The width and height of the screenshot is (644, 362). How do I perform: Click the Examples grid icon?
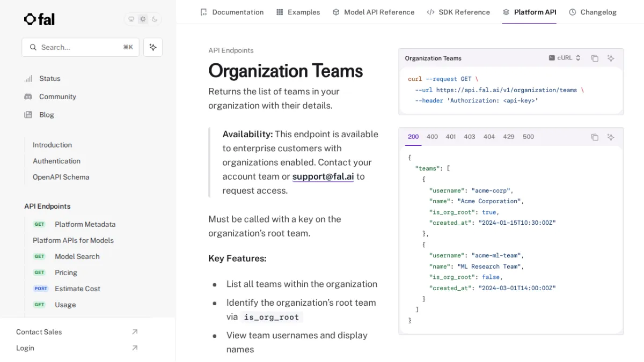tap(280, 12)
